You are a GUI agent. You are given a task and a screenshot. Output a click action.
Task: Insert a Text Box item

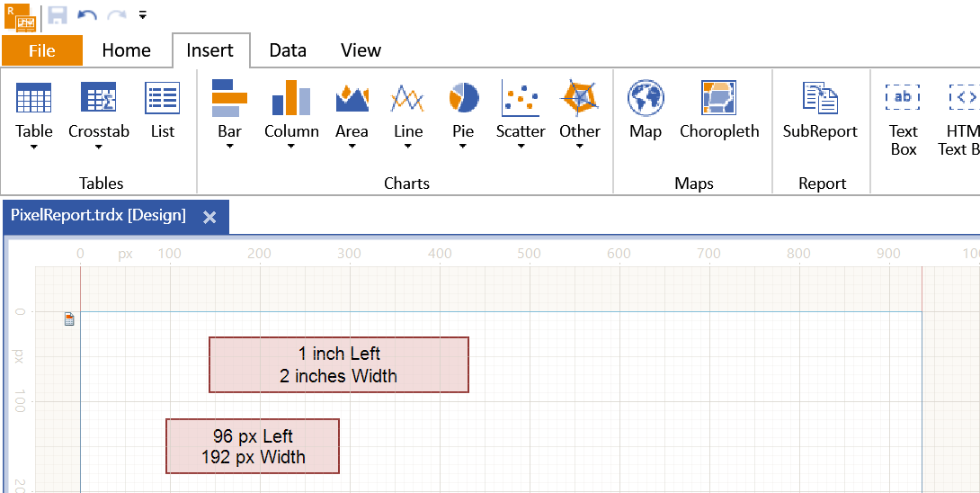pyautogui.click(x=903, y=119)
